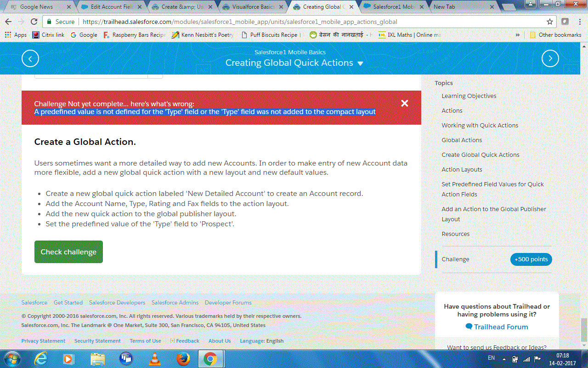Screen dimensions: 588x368
Task: Click the browser Back arrow
Action: click(x=8, y=22)
